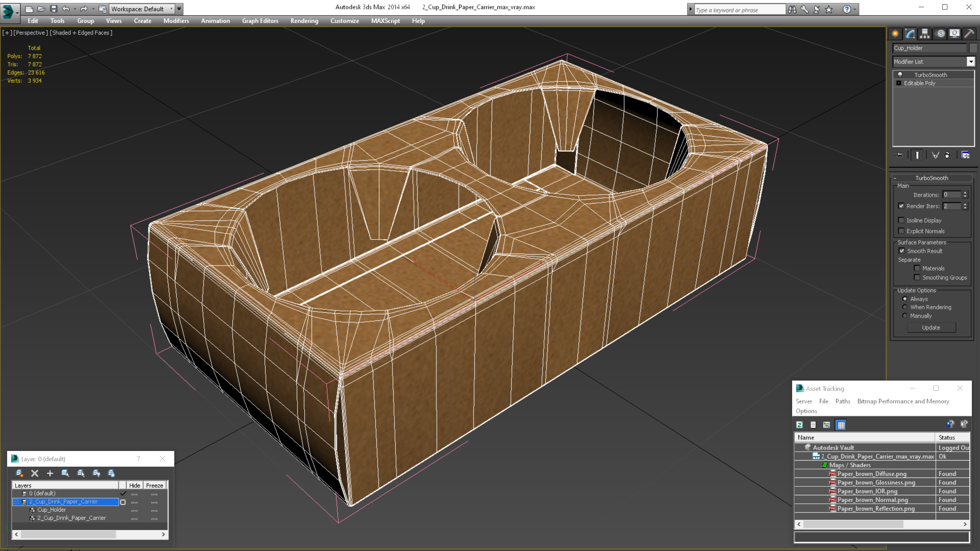Screen dimensions: 980x551
Task: Increase the Iterations spinner value
Action: click(x=965, y=193)
